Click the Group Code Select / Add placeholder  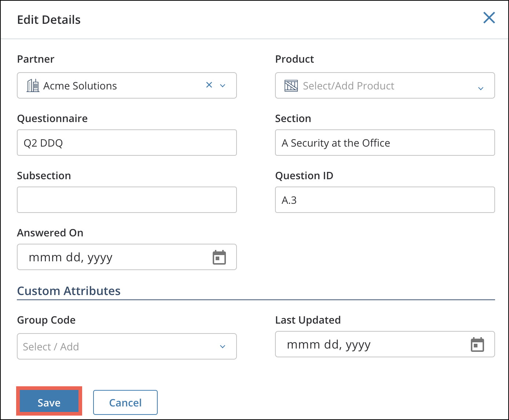coord(51,347)
